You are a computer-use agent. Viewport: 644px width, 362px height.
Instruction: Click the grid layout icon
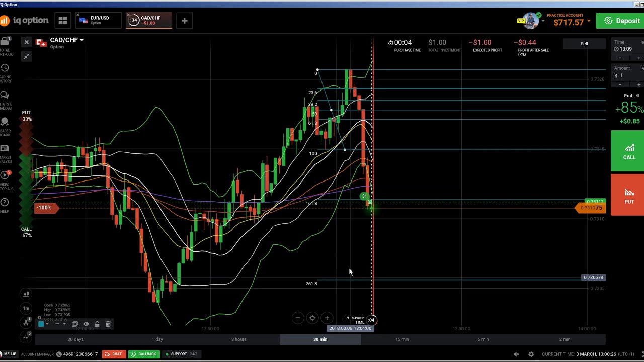click(63, 21)
